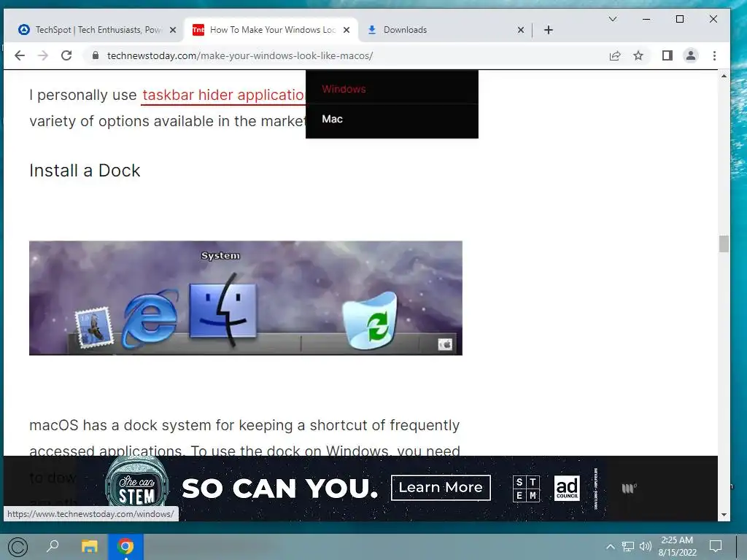Open the network tray icon
The width and height of the screenshot is (747, 560).
click(628, 546)
